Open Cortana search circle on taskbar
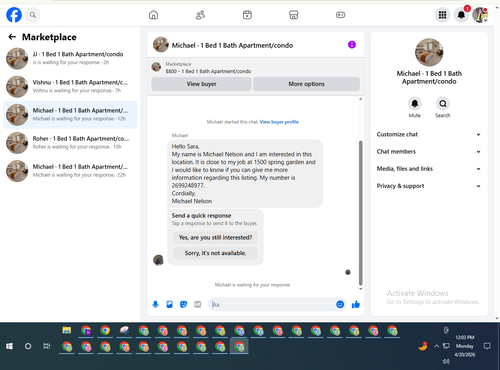Screen dimensions: 500x370 click(x=28, y=346)
